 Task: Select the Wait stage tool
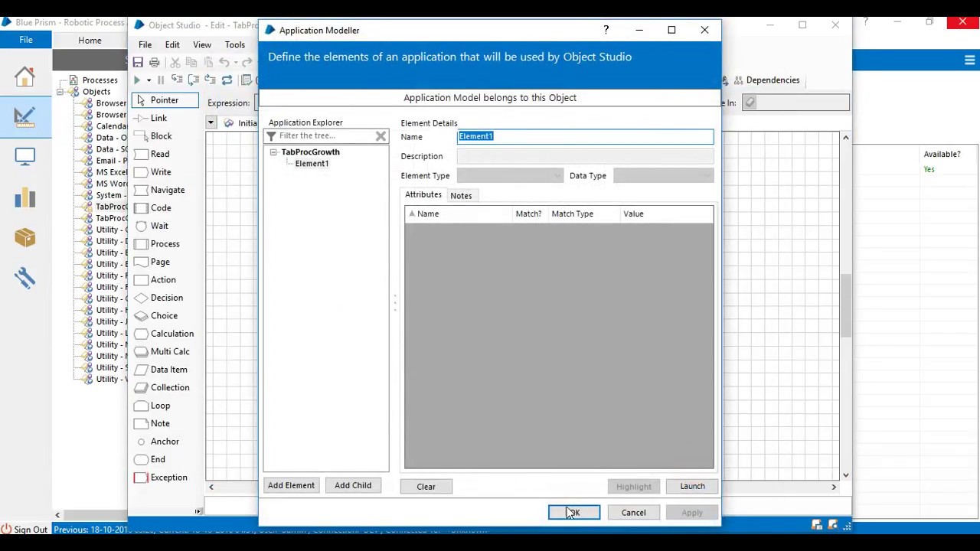(159, 226)
